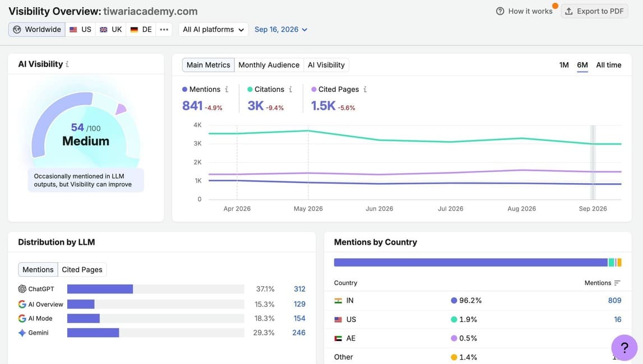Viewport: 643px width, 364px height.
Task: Click the Other country row label
Action: point(343,357)
